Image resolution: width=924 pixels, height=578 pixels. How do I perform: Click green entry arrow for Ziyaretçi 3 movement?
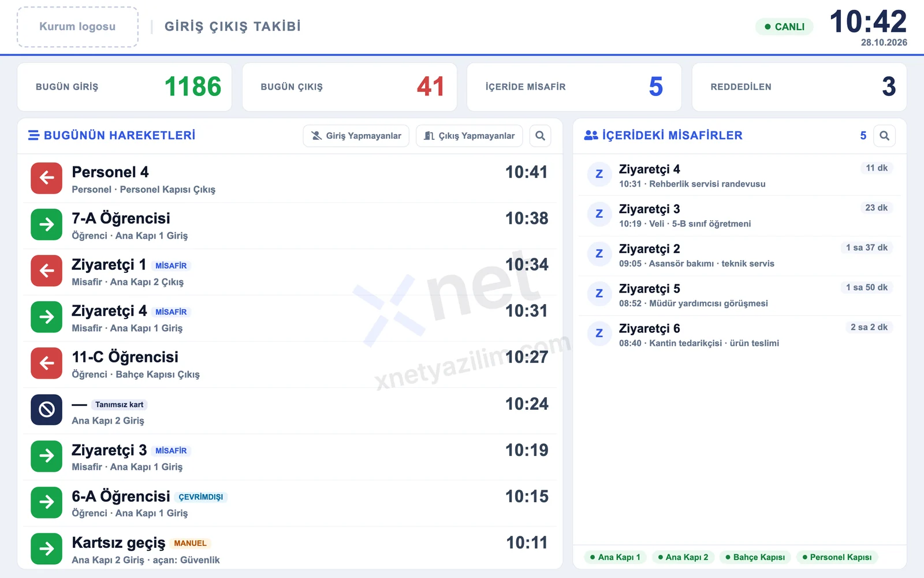tap(46, 456)
